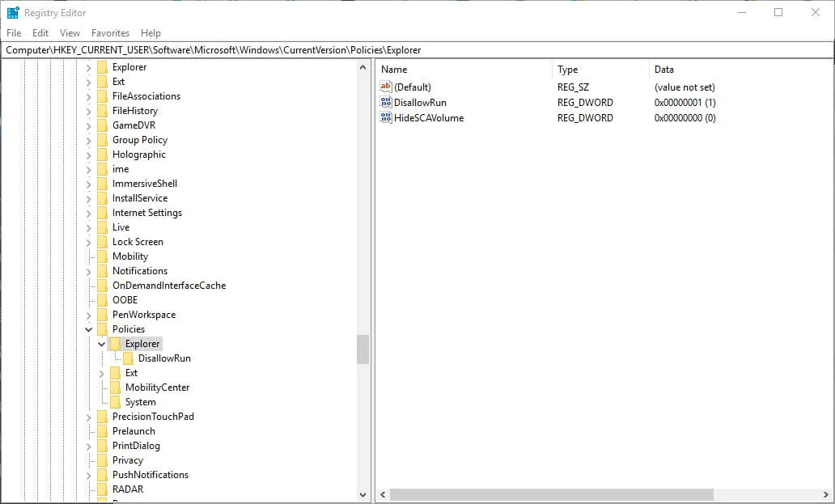The height and width of the screenshot is (504, 835).
Task: Select the RADAR key
Action: 128,489
